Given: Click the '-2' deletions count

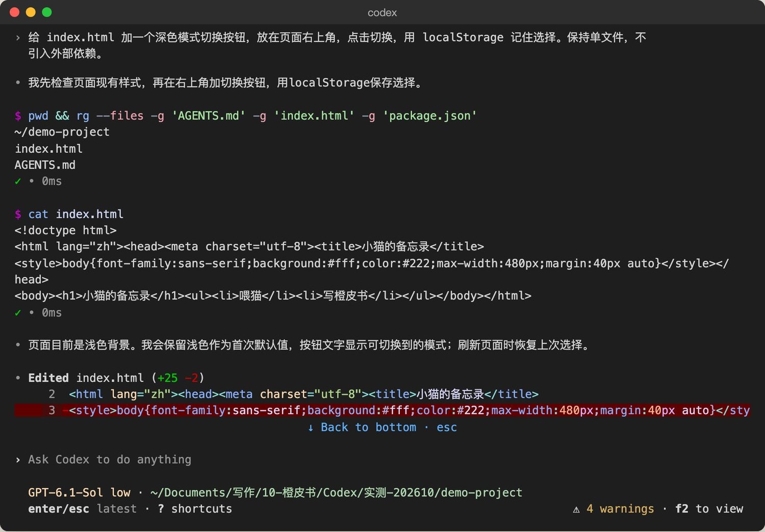Looking at the screenshot, I should (191, 378).
